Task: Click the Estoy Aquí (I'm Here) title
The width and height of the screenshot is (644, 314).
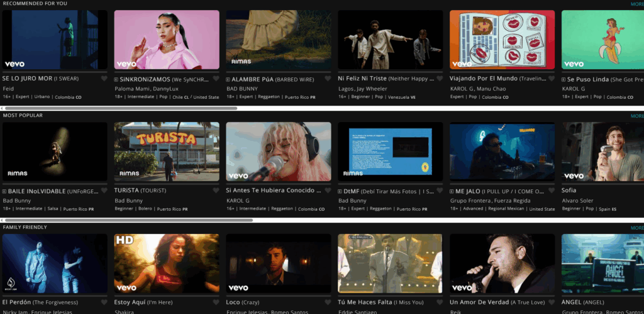Action: tap(143, 302)
